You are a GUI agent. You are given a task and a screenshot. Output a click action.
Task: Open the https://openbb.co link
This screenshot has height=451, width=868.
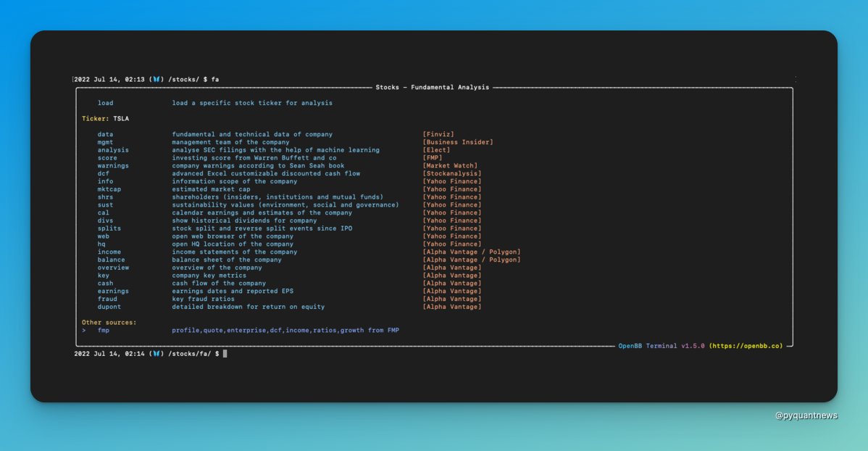tap(746, 346)
